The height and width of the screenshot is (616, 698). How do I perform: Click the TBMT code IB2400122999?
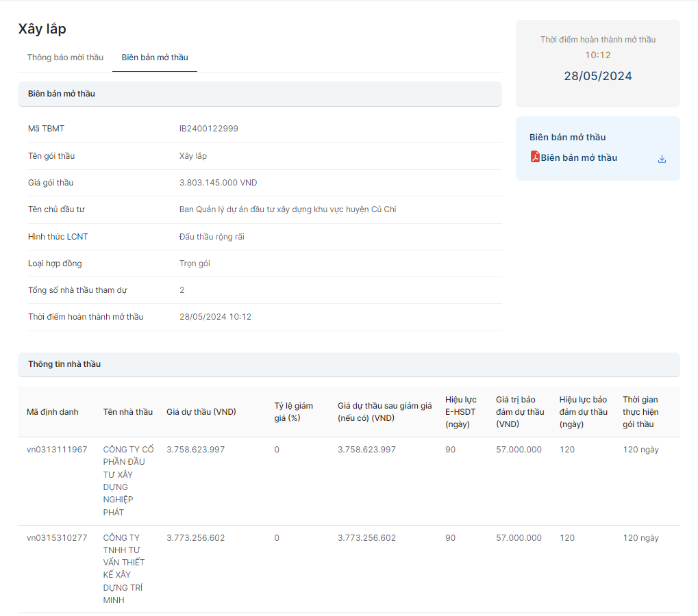click(x=208, y=129)
